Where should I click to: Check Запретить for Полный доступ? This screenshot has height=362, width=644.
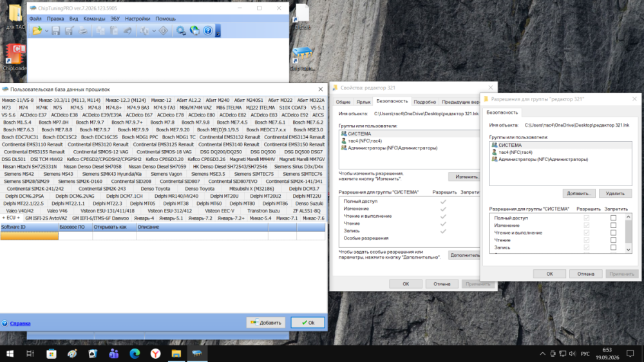pos(613,218)
